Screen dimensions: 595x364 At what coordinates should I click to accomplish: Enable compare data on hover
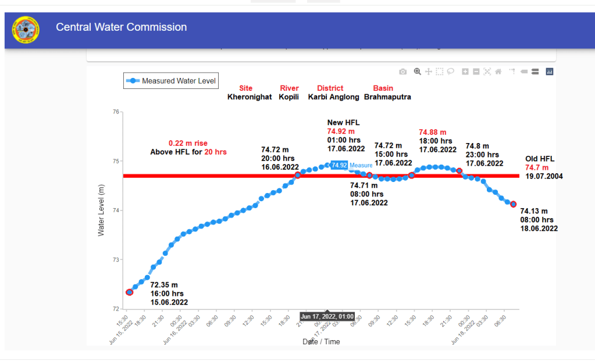coord(535,72)
